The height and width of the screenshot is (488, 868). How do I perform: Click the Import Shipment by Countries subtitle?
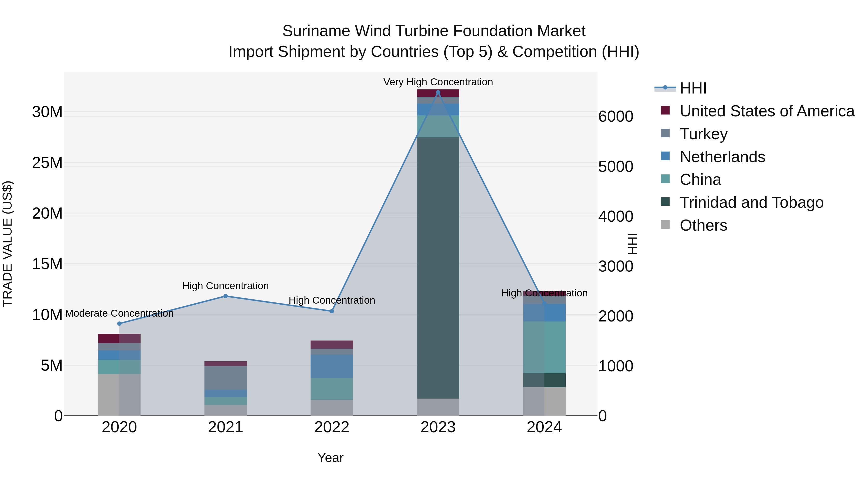click(434, 52)
